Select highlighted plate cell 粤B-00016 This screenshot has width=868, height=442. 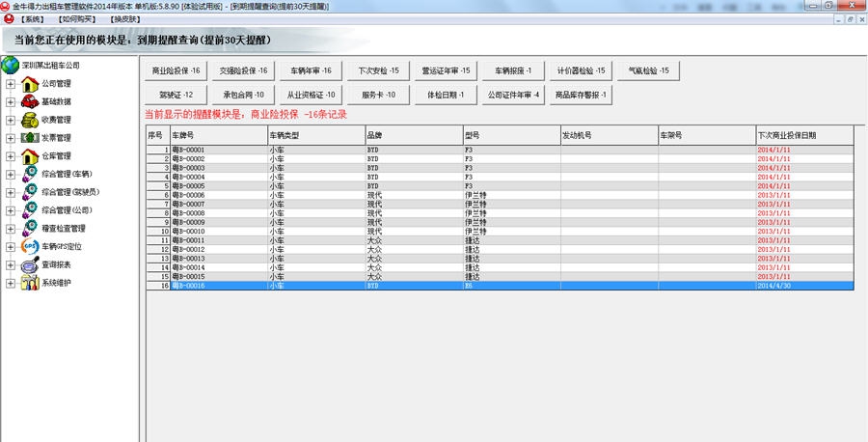tap(219, 286)
